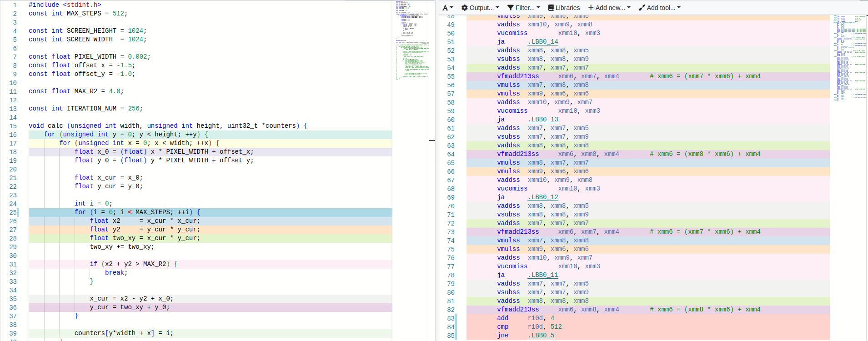This screenshot has height=341, width=868.
Task: Click the 'float x_0' assignment line
Action: (x=164, y=151)
